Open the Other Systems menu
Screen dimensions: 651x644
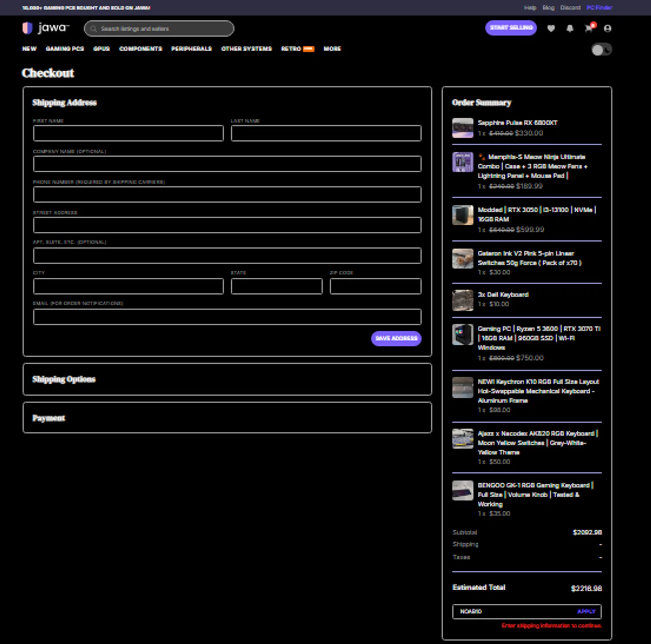pos(247,49)
